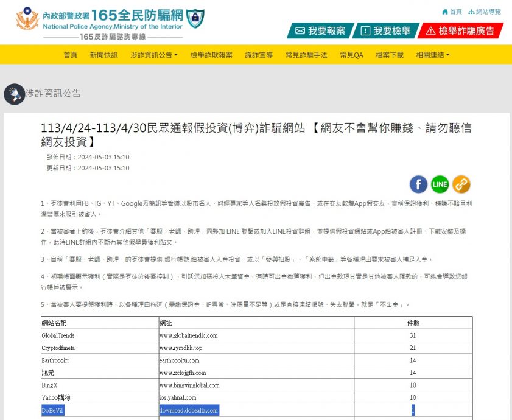Screen dimensions: 512x420
Task: Click the green LINE share icon
Action: pyautogui.click(x=440, y=184)
